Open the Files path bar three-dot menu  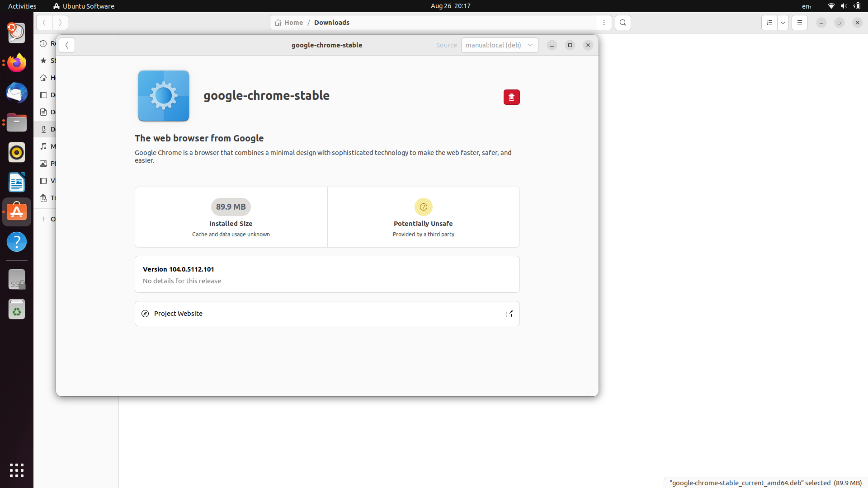click(x=604, y=23)
